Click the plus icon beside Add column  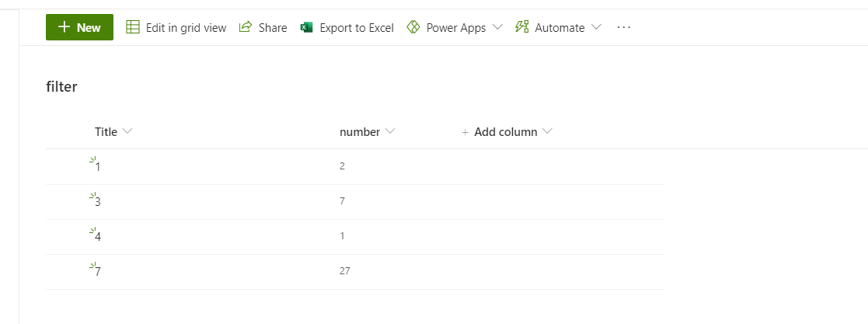tap(465, 132)
